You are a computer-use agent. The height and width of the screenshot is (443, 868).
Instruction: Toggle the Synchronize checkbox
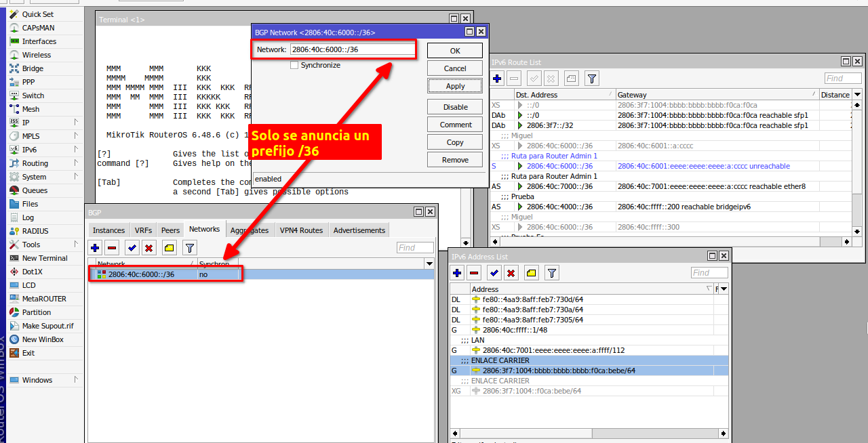pos(294,65)
